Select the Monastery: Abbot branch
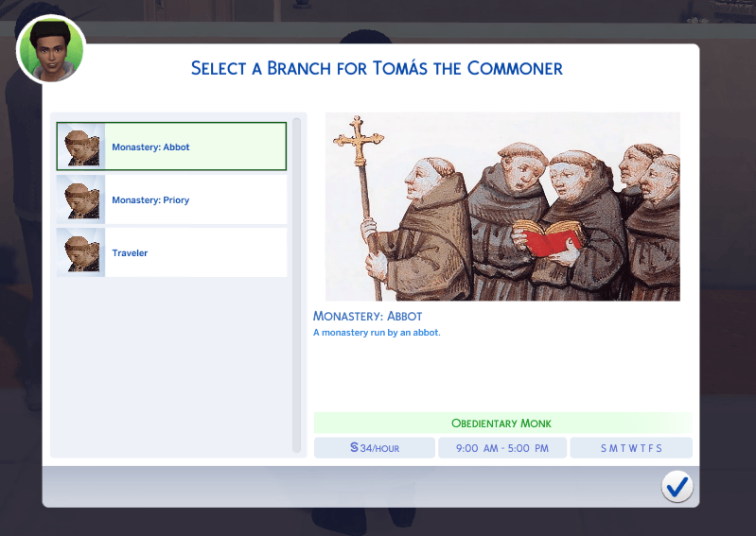The height and width of the screenshot is (536, 756). point(171,147)
